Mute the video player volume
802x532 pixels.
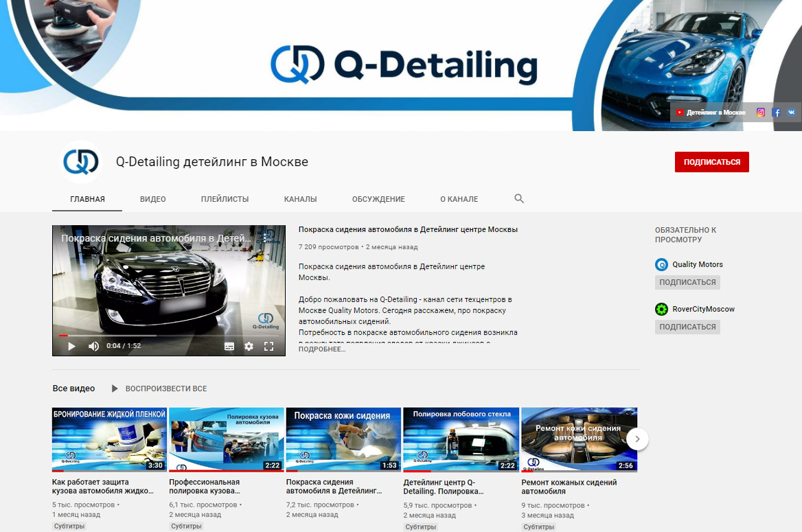pyautogui.click(x=93, y=346)
